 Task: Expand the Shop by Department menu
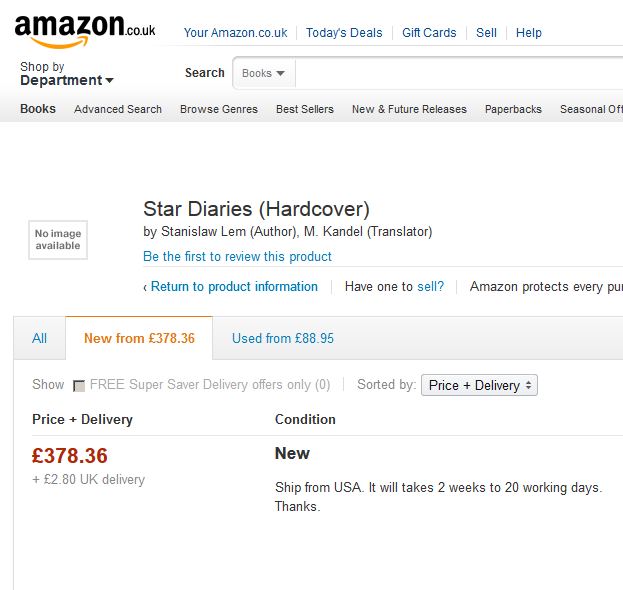tap(67, 74)
